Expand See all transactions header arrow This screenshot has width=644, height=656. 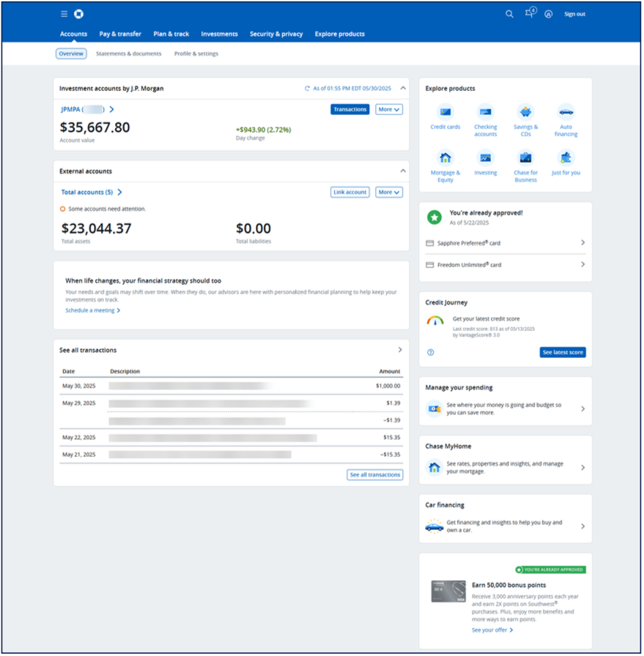(x=401, y=350)
